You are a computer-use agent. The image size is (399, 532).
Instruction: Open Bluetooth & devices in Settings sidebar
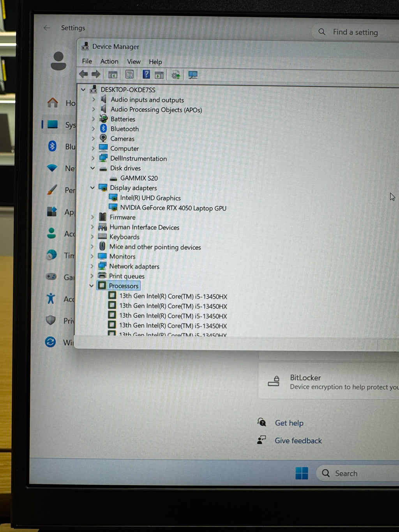coord(61,147)
